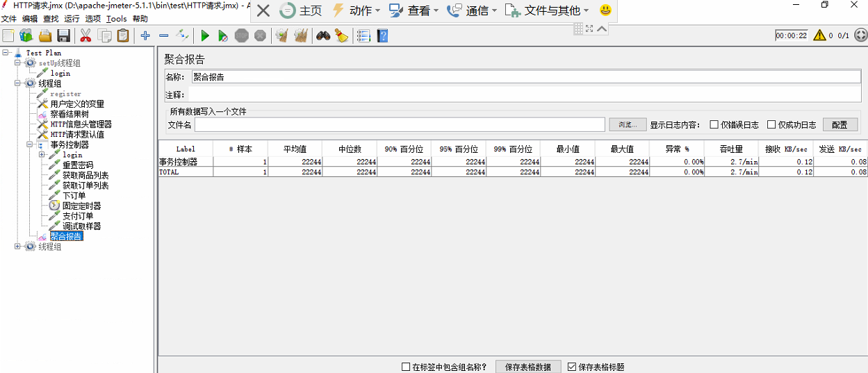Collapse overlay bar with up chevron
The width and height of the screenshot is (868, 373).
(x=602, y=28)
